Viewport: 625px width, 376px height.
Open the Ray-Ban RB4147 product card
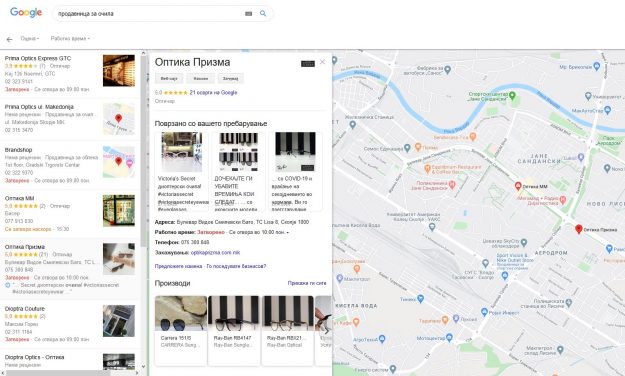[x=234, y=331]
